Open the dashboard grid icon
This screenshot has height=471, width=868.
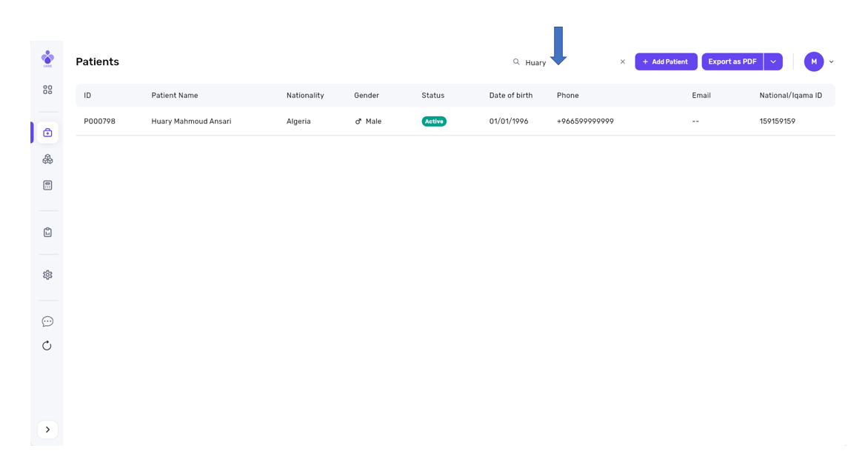(47, 90)
